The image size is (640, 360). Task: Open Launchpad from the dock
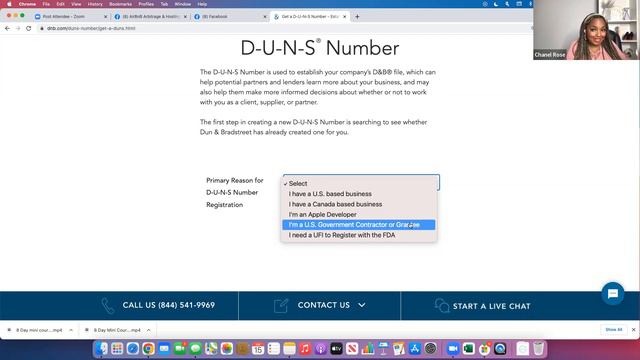(x=117, y=349)
